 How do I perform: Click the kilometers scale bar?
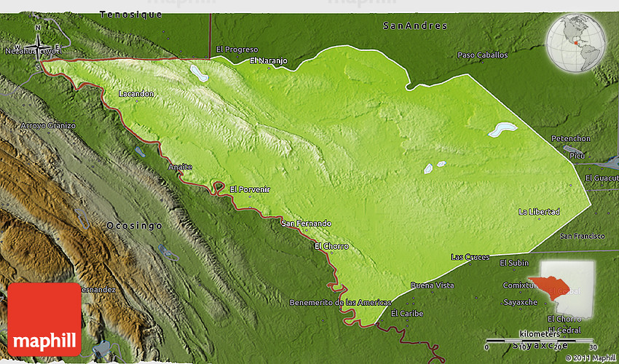pos(539,340)
